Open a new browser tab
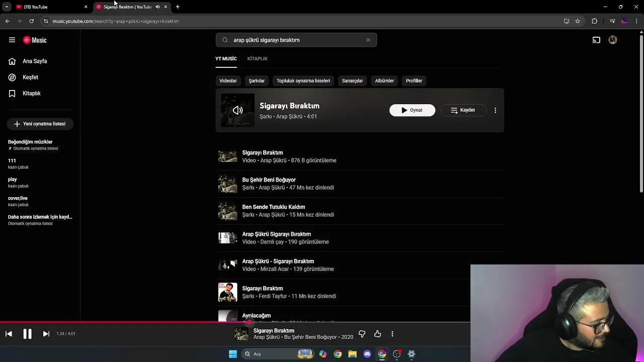This screenshot has height=362, width=644. (178, 7)
